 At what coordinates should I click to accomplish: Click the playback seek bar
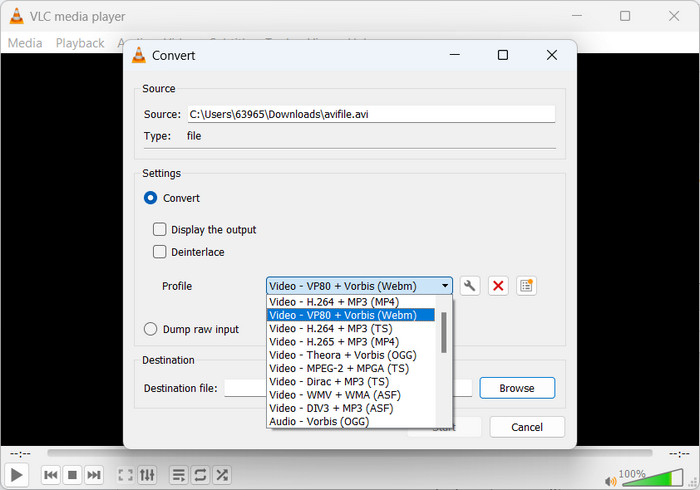coord(350,453)
